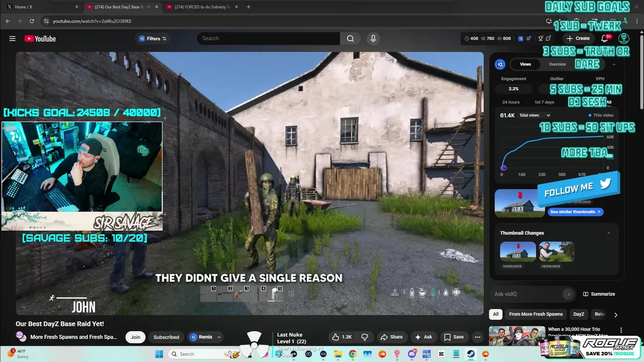Image resolution: width=644 pixels, height=362 pixels.
Task: Toggle the 'This video' chart legend
Action: [x=601, y=115]
